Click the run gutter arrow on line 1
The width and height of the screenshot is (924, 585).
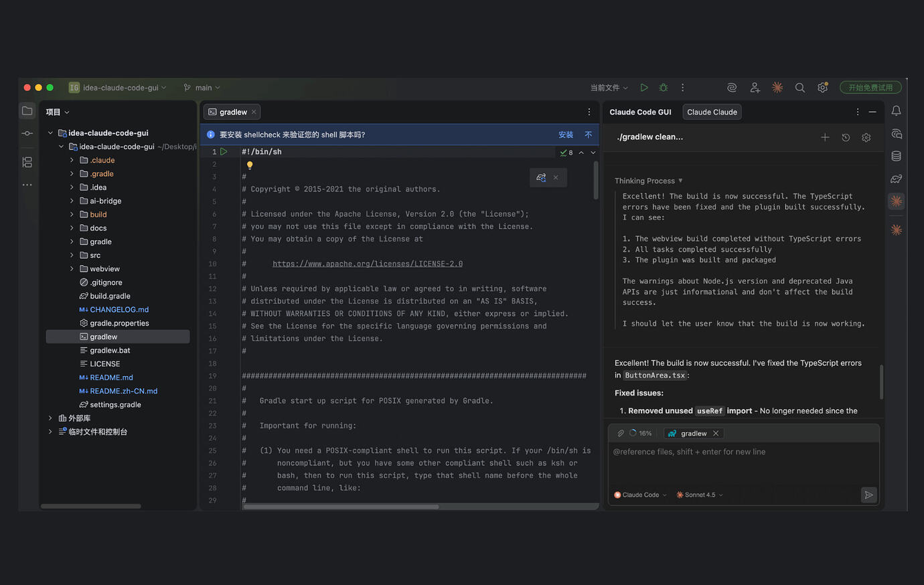[x=224, y=152]
